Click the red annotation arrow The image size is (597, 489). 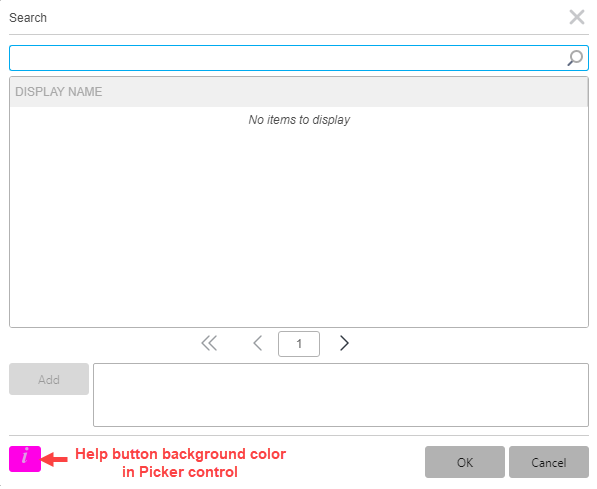coord(54,459)
